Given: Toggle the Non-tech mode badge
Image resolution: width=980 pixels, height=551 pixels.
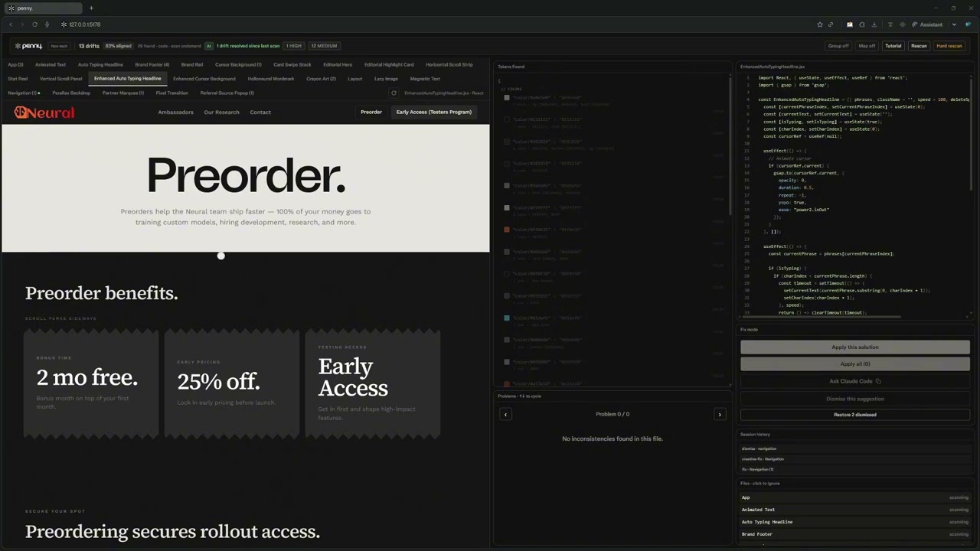Looking at the screenshot, I should (60, 46).
